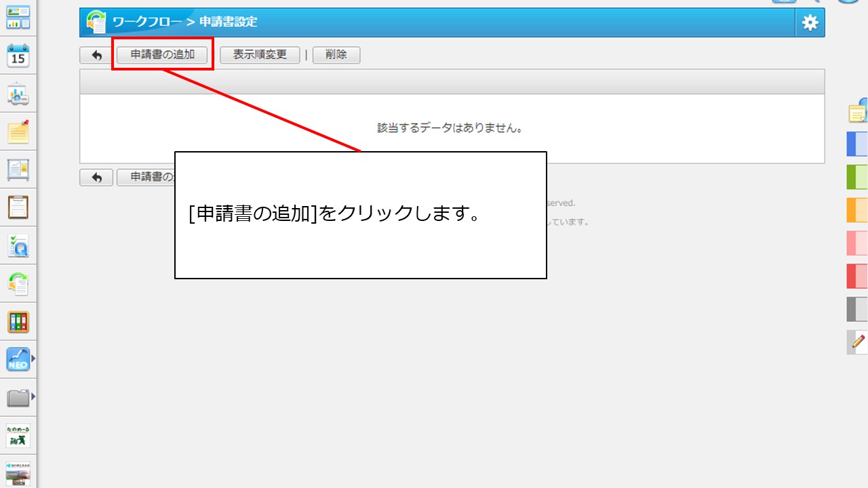Open the たのめーる icon in the sidebar
This screenshot has height=488, width=868.
(x=18, y=435)
